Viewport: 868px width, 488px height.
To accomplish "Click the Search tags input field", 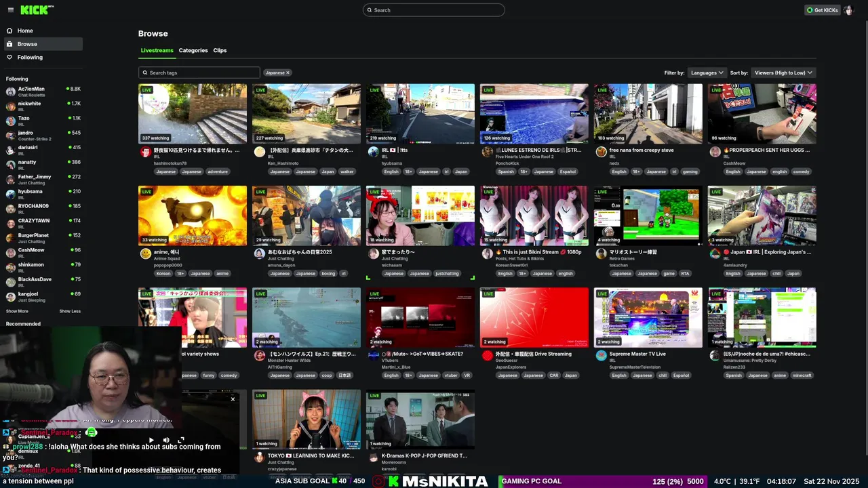I will click(x=199, y=73).
